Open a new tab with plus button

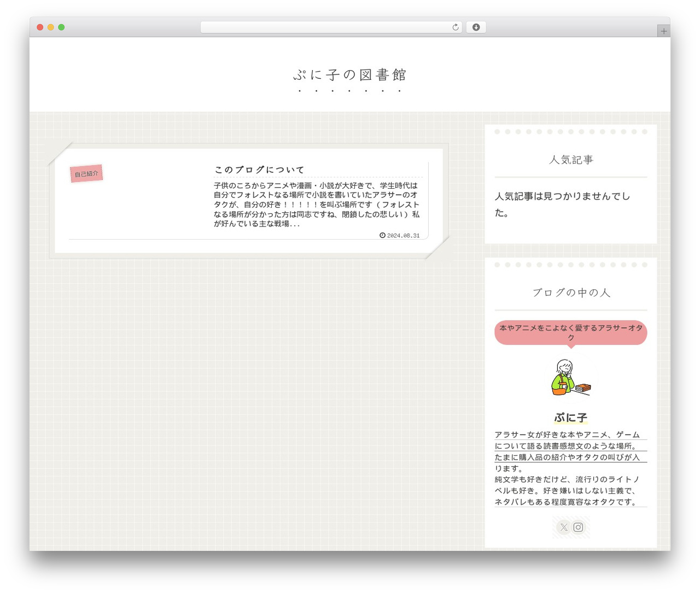(663, 31)
